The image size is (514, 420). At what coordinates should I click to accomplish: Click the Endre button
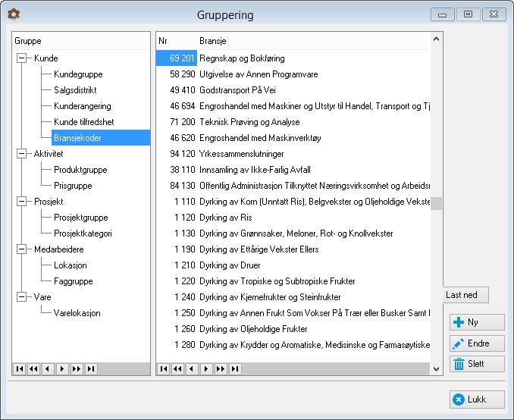click(477, 343)
